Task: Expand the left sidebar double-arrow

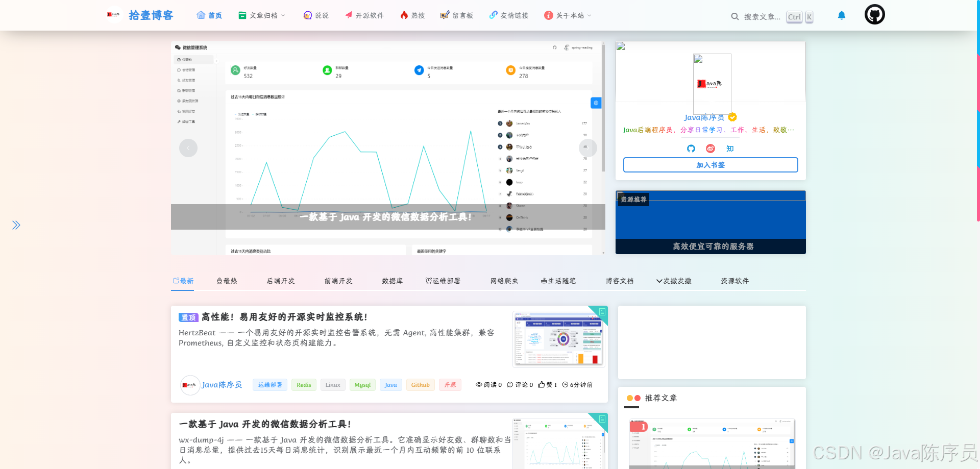Action: point(16,225)
